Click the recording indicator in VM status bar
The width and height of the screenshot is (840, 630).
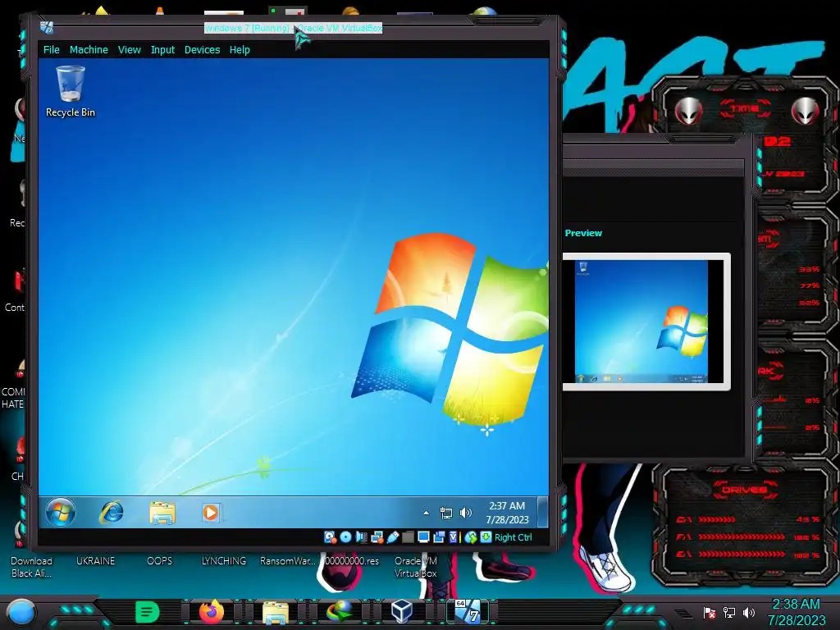tap(440, 536)
